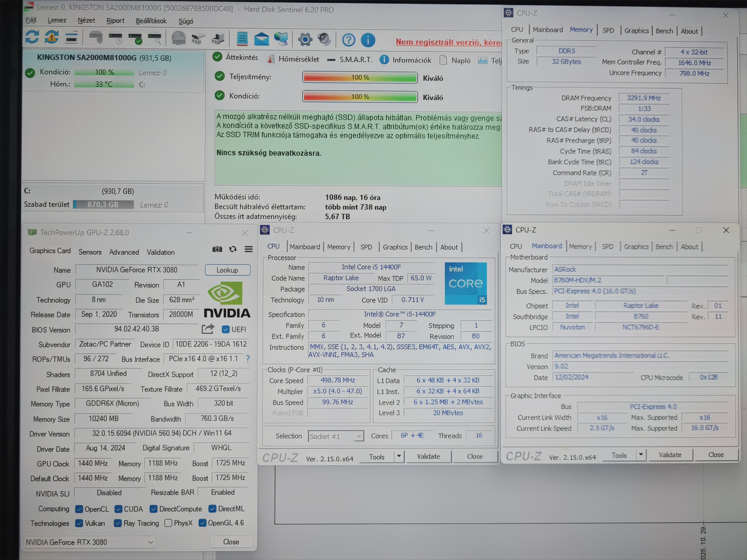Click the Szabad terület 870,3 GB bar
This screenshot has width=747, height=560.
click(103, 205)
